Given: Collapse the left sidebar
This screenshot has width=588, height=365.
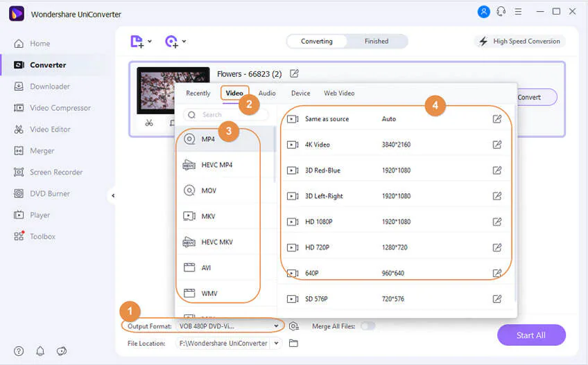Looking at the screenshot, I should 113,195.
